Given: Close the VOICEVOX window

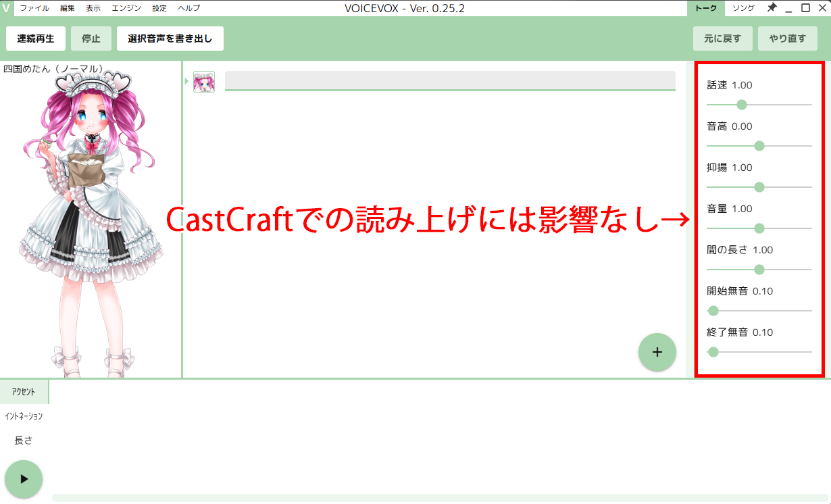Looking at the screenshot, I should (x=822, y=8).
